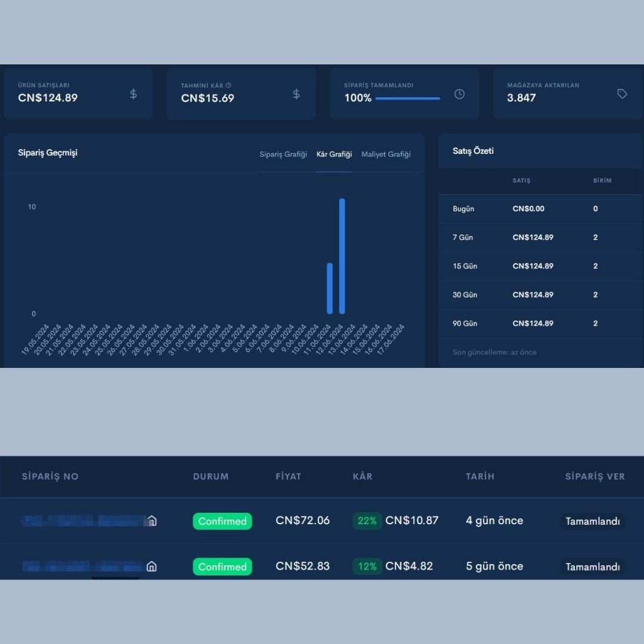
Task: Click Tamamlandı button for 5 gün önce order
Action: [x=592, y=566]
